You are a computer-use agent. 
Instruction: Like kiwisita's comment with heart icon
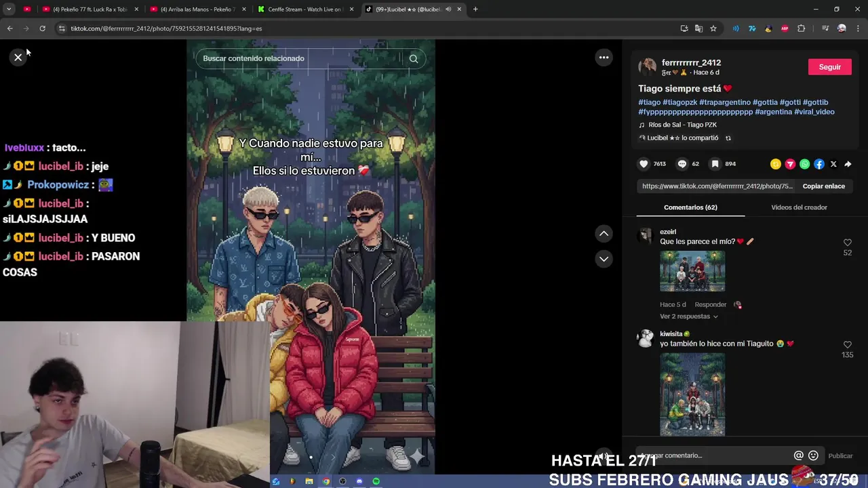[847, 345]
